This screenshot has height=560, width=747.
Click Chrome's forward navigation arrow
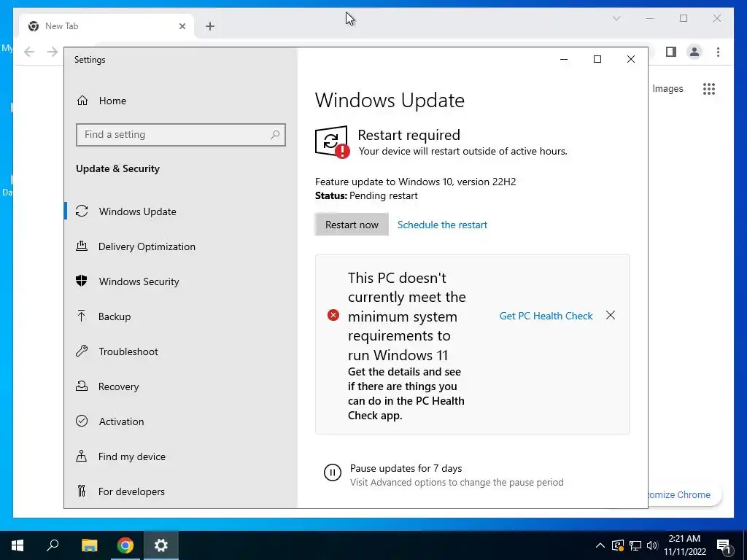click(x=53, y=52)
